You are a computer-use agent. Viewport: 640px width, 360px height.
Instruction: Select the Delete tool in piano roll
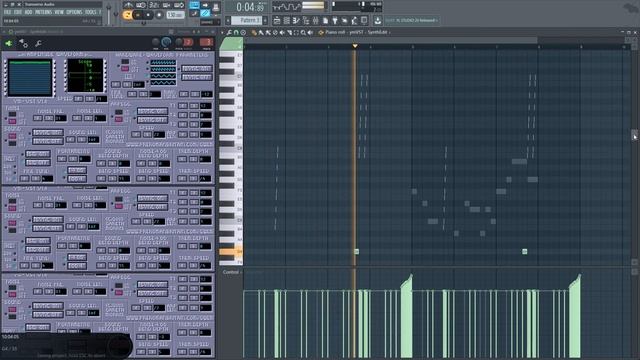tap(275, 32)
